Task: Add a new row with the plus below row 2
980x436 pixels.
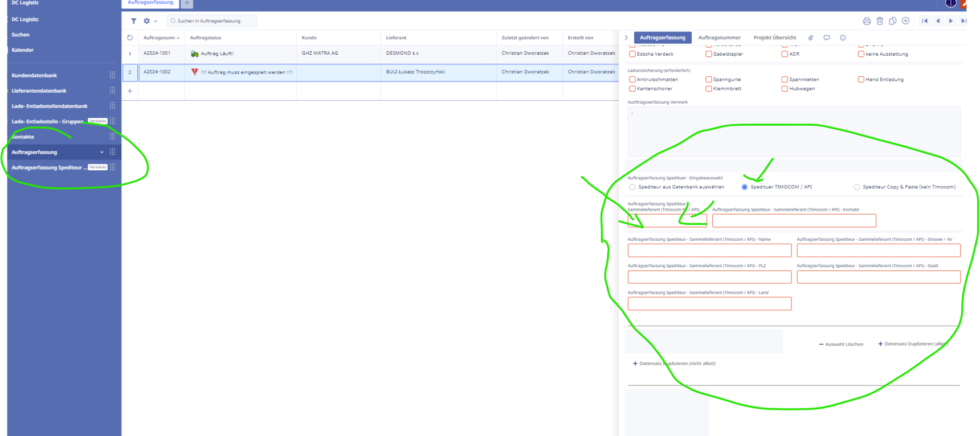Action: tap(130, 91)
